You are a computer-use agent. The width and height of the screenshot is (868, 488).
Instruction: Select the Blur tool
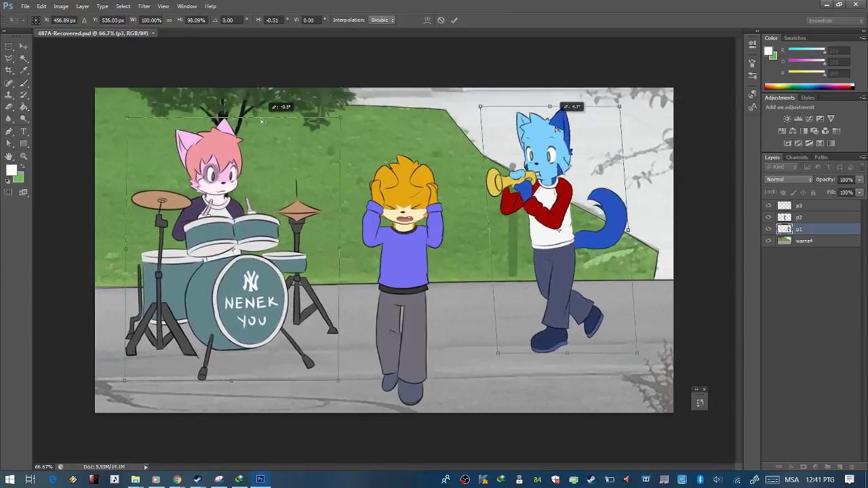coord(9,118)
